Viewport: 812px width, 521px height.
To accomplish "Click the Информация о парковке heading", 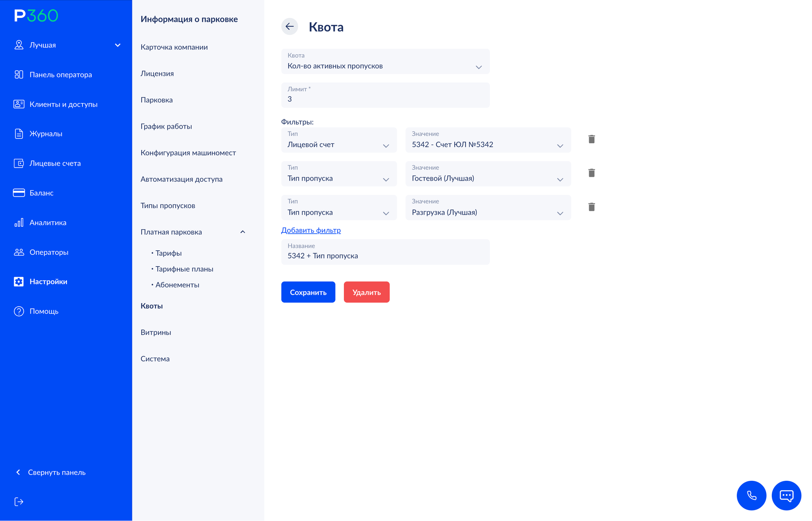I will point(189,19).
